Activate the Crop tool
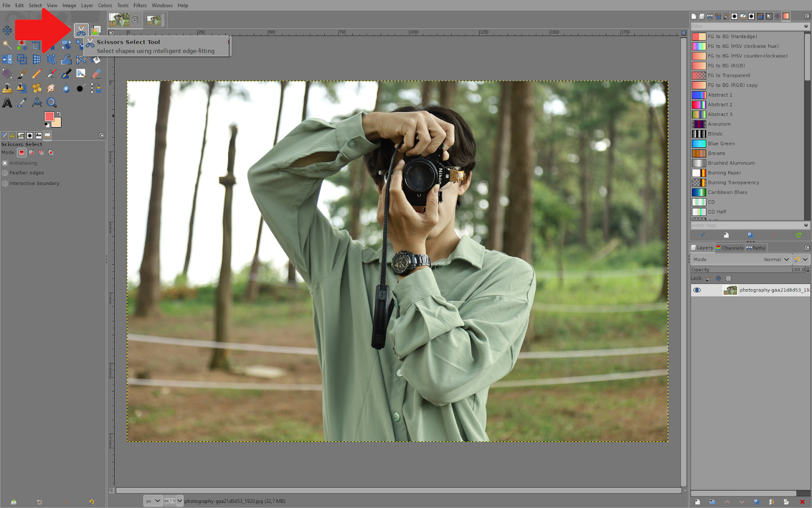The image size is (812, 508). coord(36,45)
